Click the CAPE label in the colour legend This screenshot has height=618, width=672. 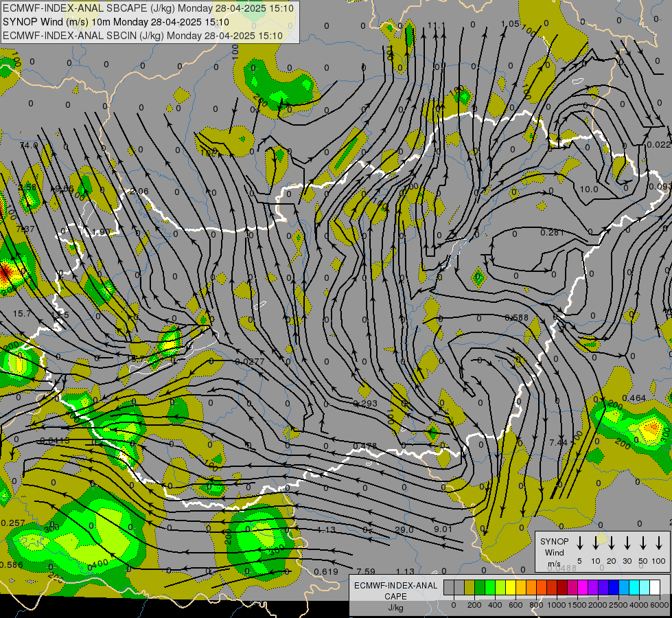[x=395, y=597]
